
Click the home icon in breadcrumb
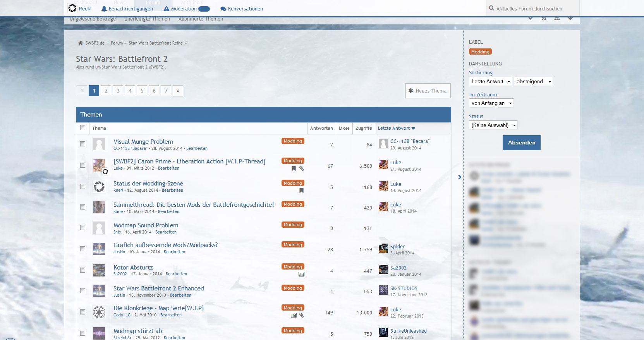click(80, 43)
